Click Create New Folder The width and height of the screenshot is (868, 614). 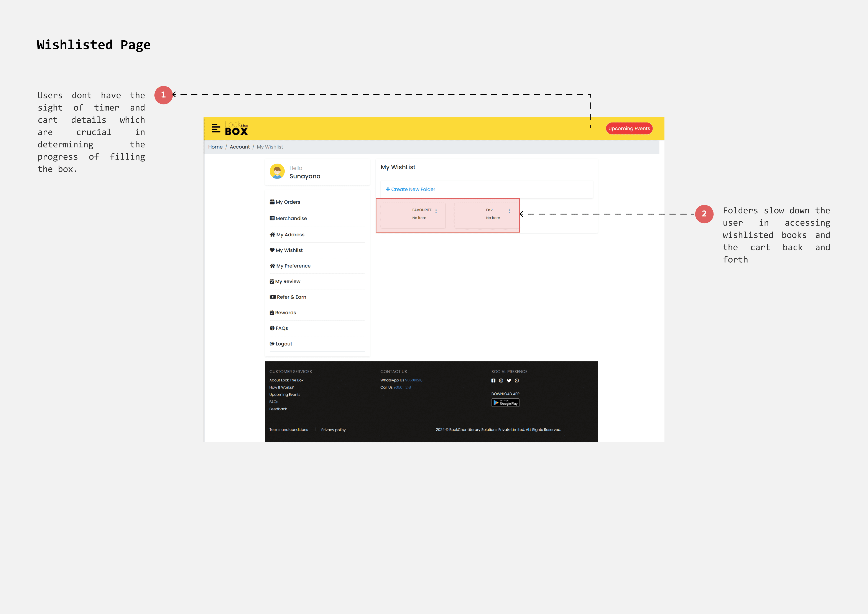click(x=411, y=189)
